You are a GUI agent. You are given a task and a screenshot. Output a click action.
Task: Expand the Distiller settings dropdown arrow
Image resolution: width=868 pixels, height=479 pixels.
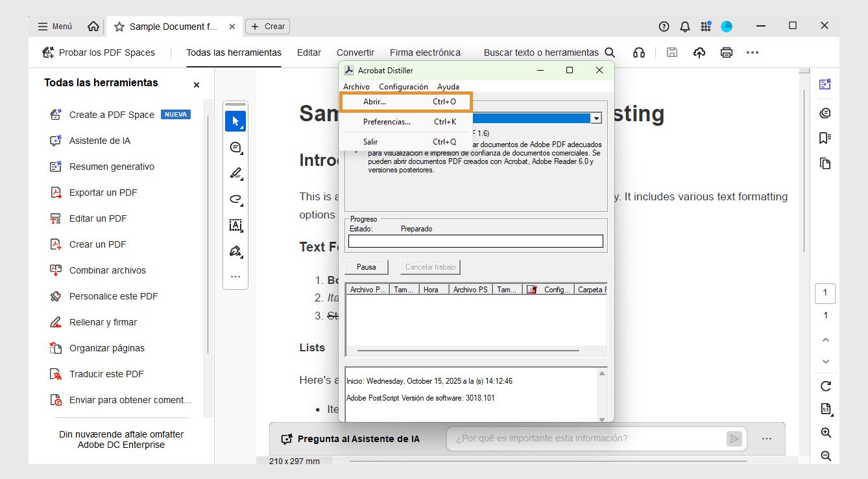click(x=596, y=119)
